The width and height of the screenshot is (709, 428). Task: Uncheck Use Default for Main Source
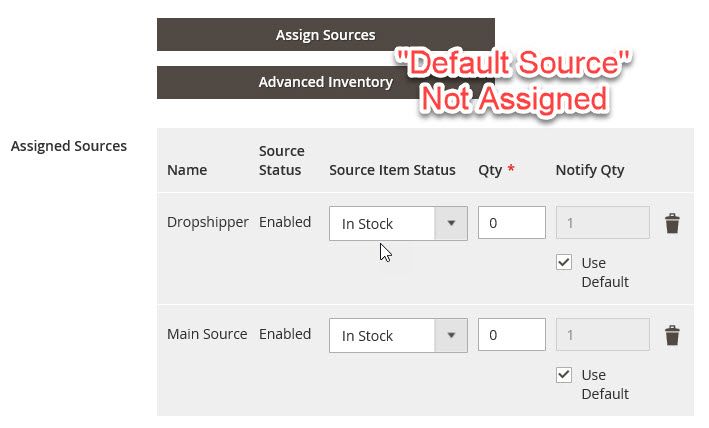pos(566,375)
